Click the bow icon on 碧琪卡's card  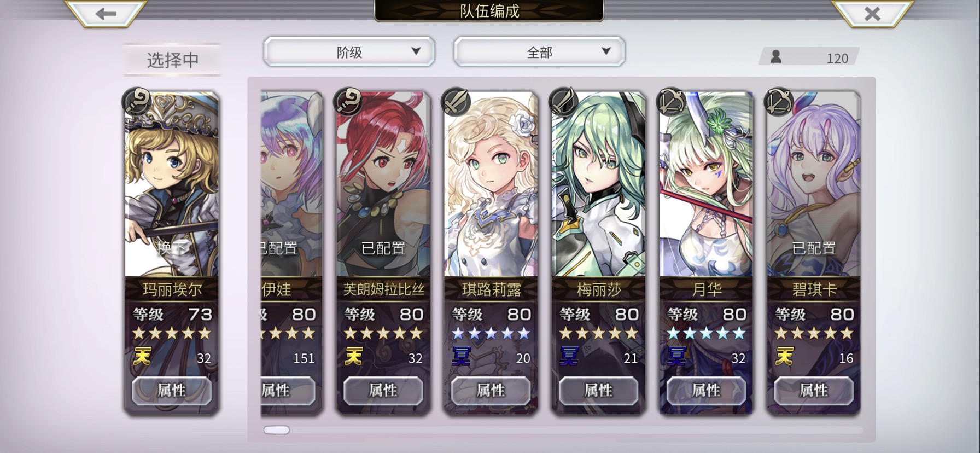779,102
